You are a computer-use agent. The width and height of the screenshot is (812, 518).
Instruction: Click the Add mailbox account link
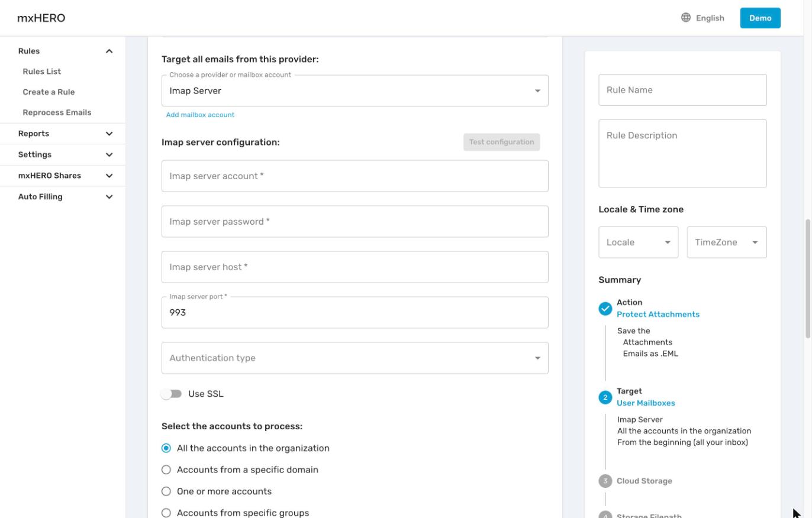[200, 115]
